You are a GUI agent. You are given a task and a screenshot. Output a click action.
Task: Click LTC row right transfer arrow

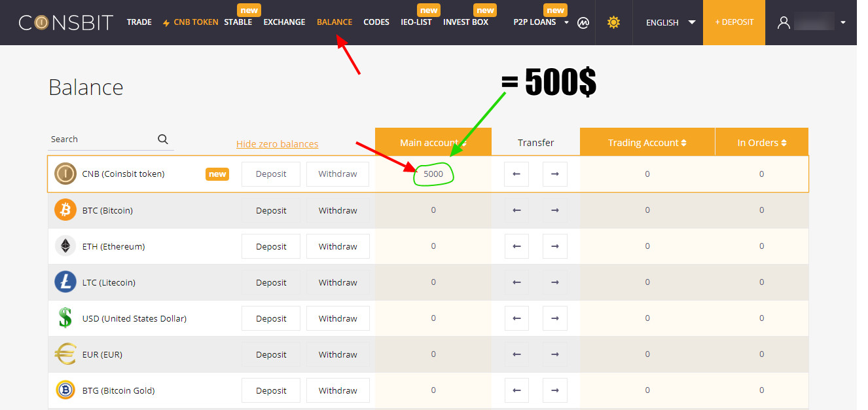(555, 282)
